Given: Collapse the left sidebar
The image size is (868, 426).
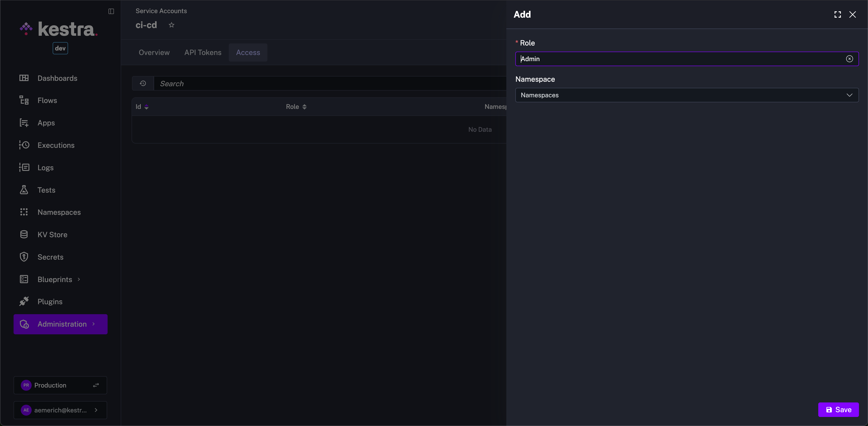Looking at the screenshot, I should pos(111,11).
